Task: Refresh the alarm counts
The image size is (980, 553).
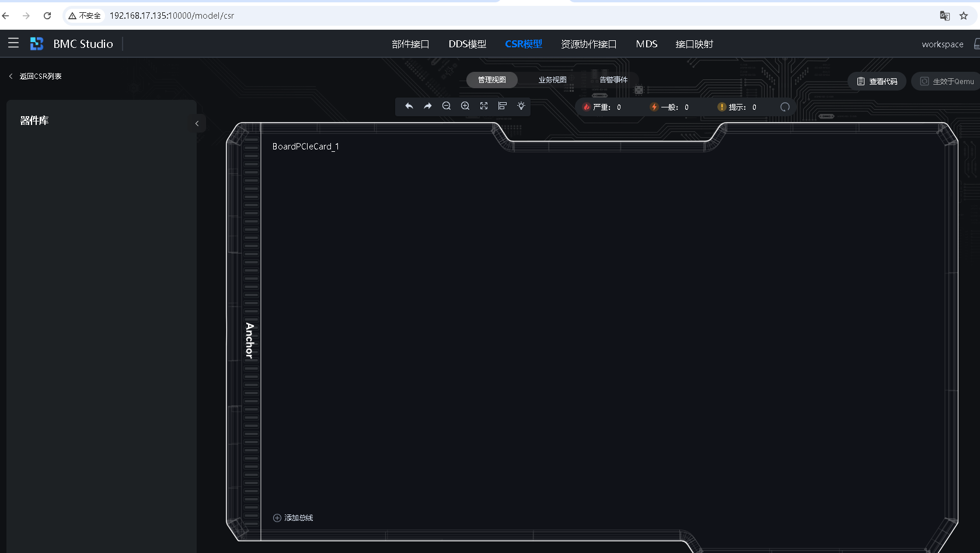Action: click(785, 107)
